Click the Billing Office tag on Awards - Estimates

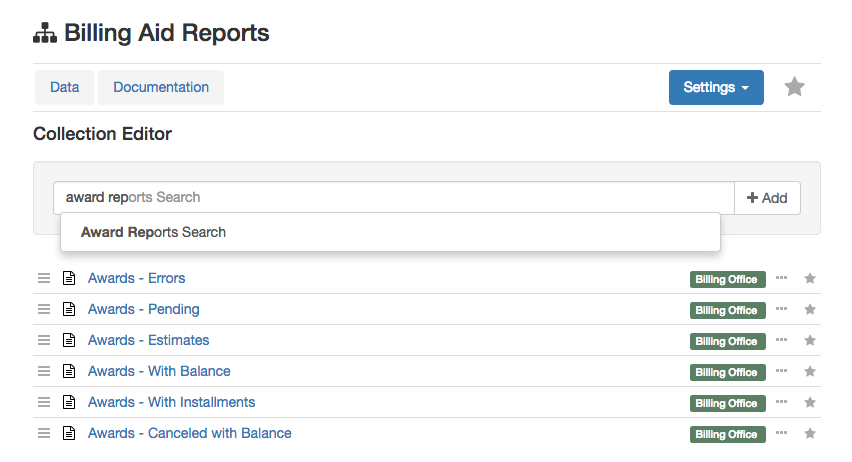(x=728, y=341)
